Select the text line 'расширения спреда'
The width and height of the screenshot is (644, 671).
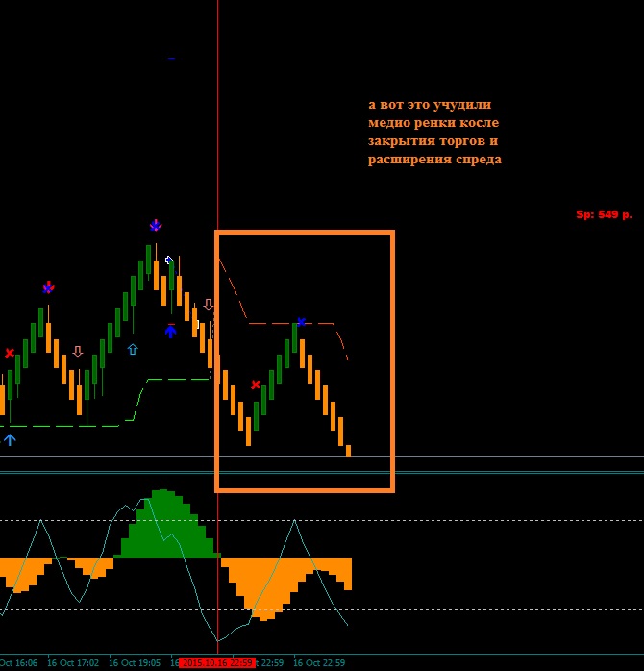pos(434,160)
